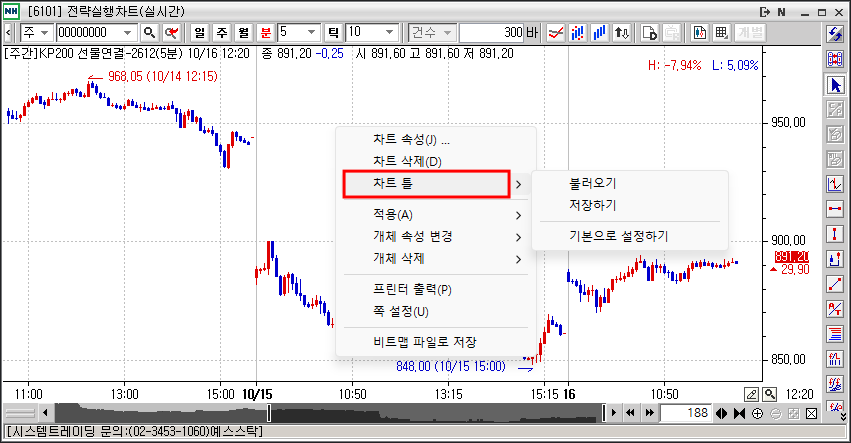Viewport: 851px width, 443px height.
Task: Select the blue bracket with red arrow tool
Action: (x=835, y=259)
